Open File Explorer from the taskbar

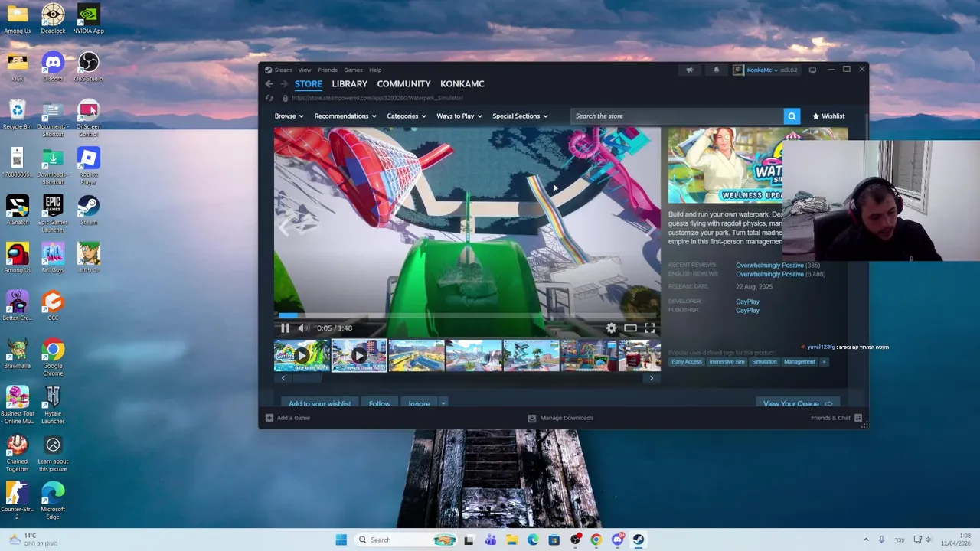point(511,540)
